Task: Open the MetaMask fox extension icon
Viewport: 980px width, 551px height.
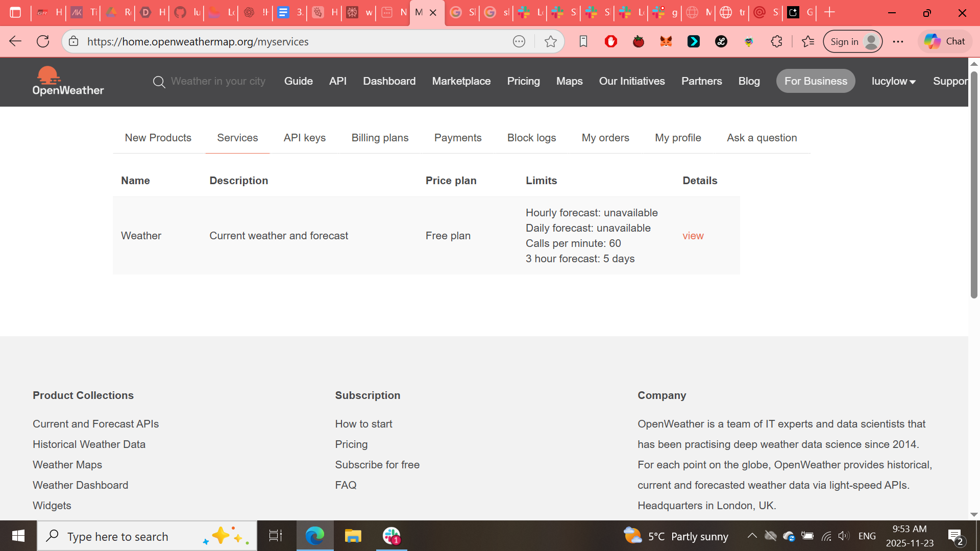Action: point(666,41)
